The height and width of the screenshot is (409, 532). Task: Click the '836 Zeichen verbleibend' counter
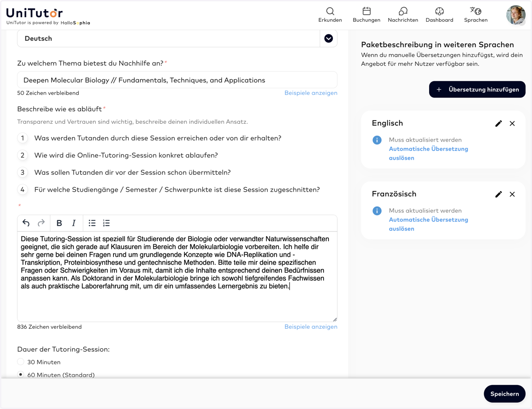49,326
